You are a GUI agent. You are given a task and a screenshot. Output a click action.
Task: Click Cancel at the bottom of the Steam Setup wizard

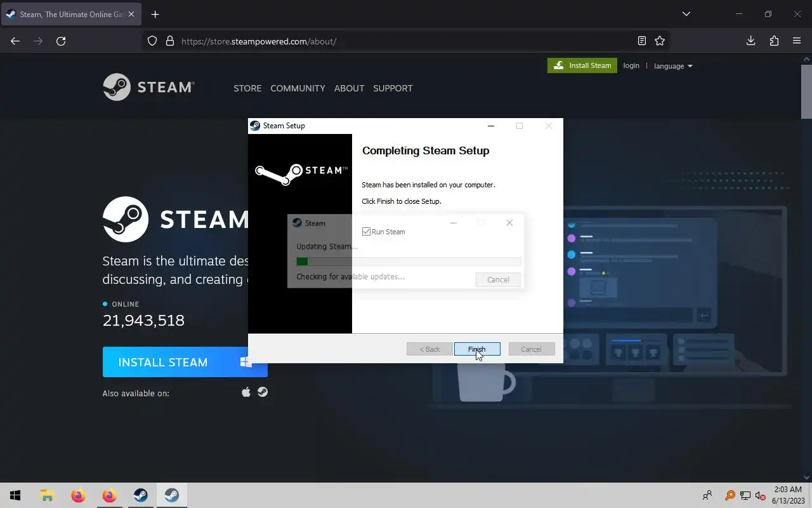coord(531,349)
